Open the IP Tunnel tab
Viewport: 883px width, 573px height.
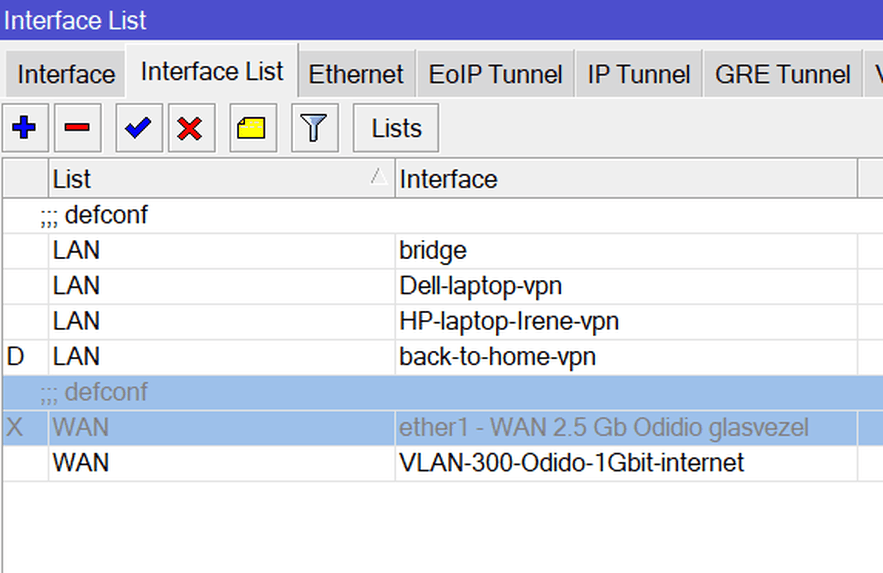[x=639, y=75]
